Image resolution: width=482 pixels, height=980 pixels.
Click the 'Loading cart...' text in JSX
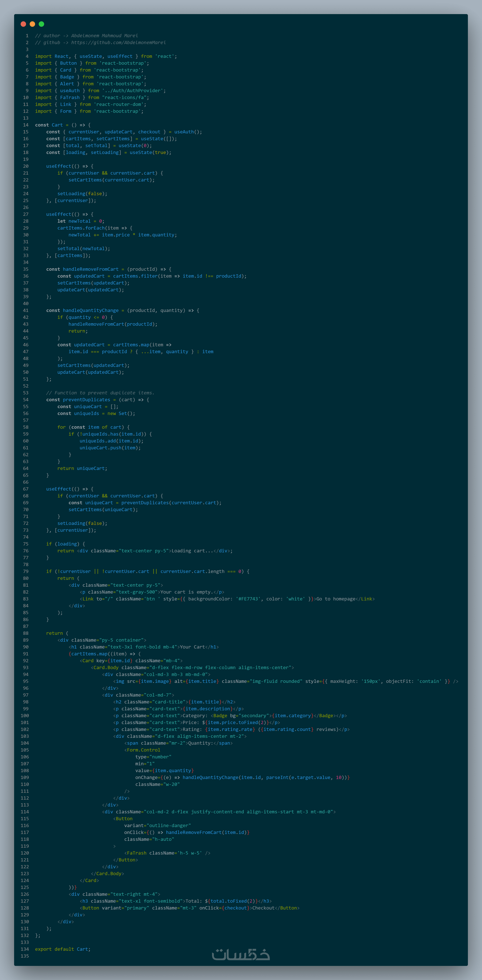point(192,551)
